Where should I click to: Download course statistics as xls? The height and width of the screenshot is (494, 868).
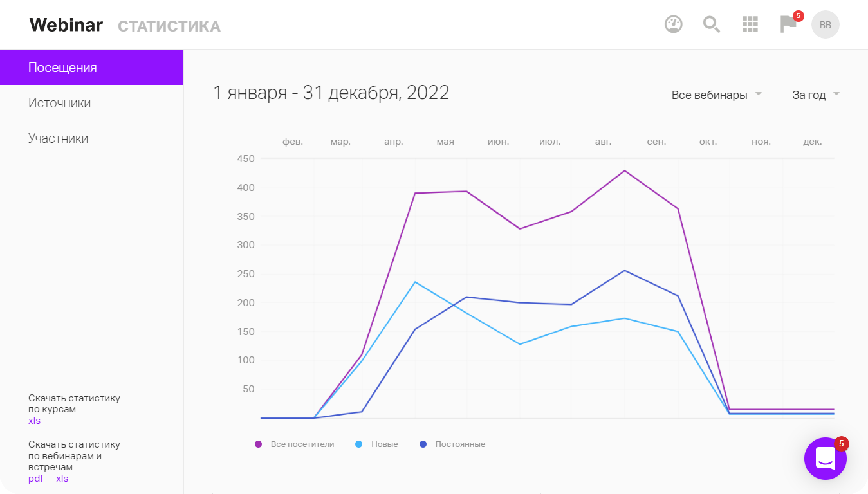[x=34, y=421]
